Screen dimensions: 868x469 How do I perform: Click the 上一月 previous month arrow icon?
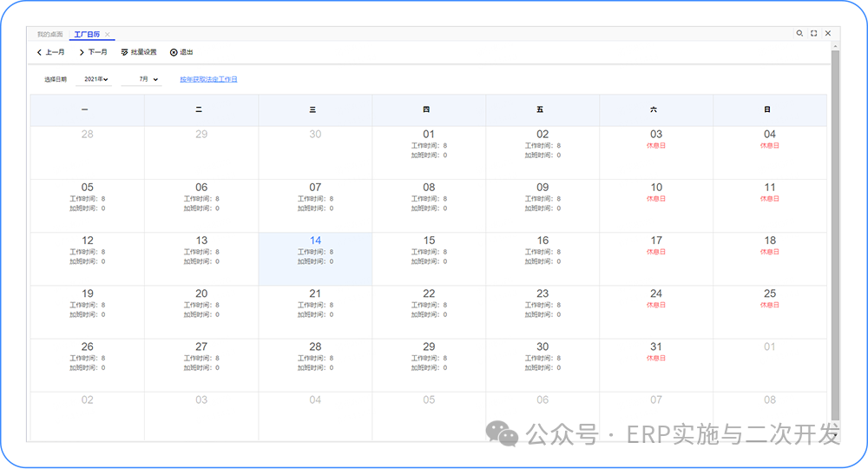[40, 53]
